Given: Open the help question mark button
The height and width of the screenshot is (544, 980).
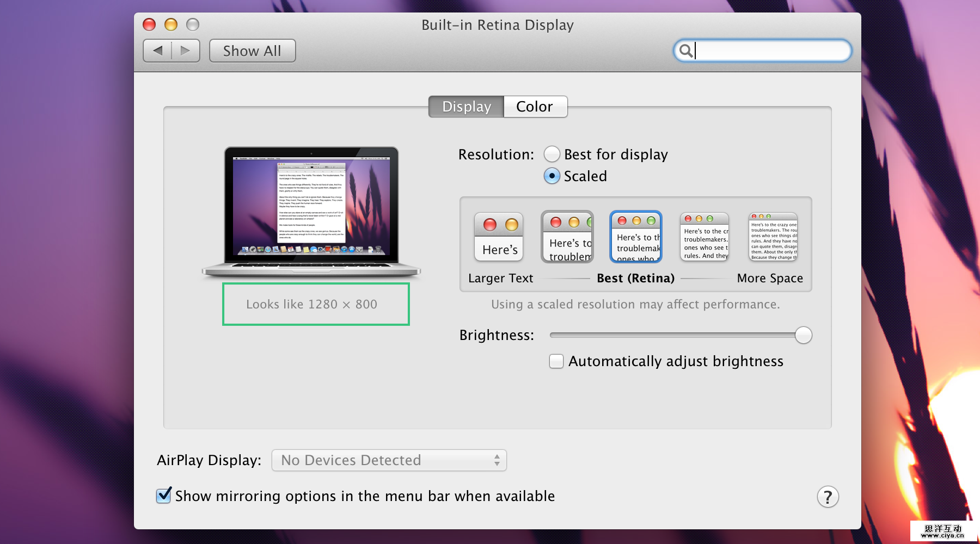Looking at the screenshot, I should [827, 497].
